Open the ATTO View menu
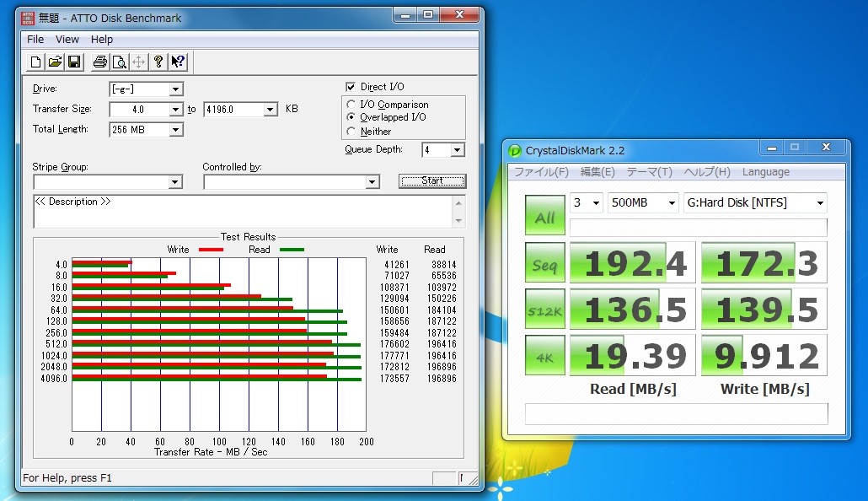868x501 pixels. [67, 40]
